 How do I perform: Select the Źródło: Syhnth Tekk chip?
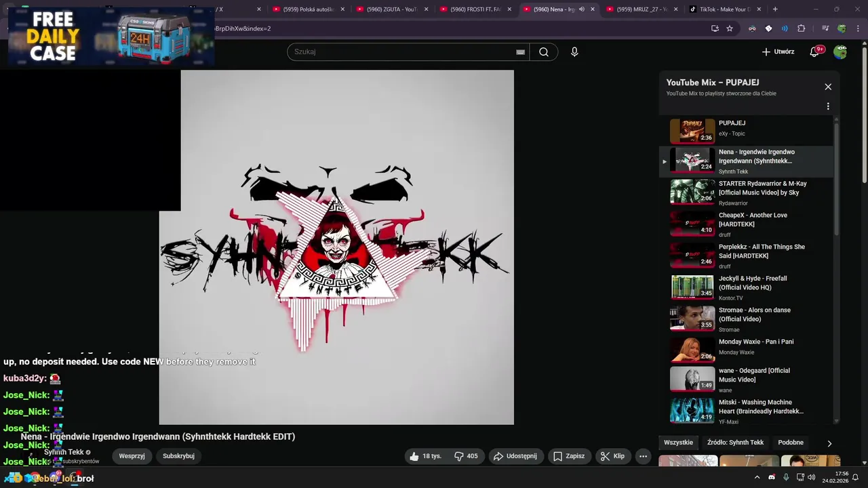pyautogui.click(x=735, y=443)
